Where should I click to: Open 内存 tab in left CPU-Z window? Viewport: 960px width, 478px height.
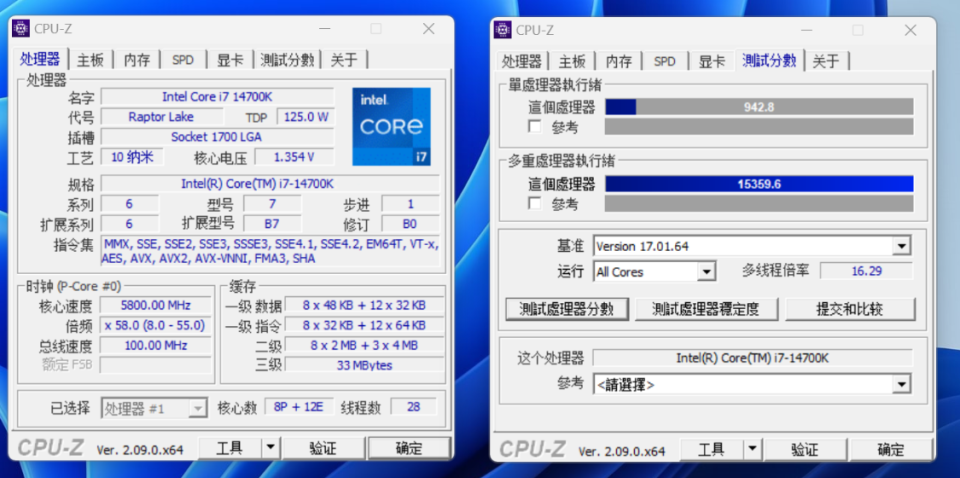coord(137,60)
